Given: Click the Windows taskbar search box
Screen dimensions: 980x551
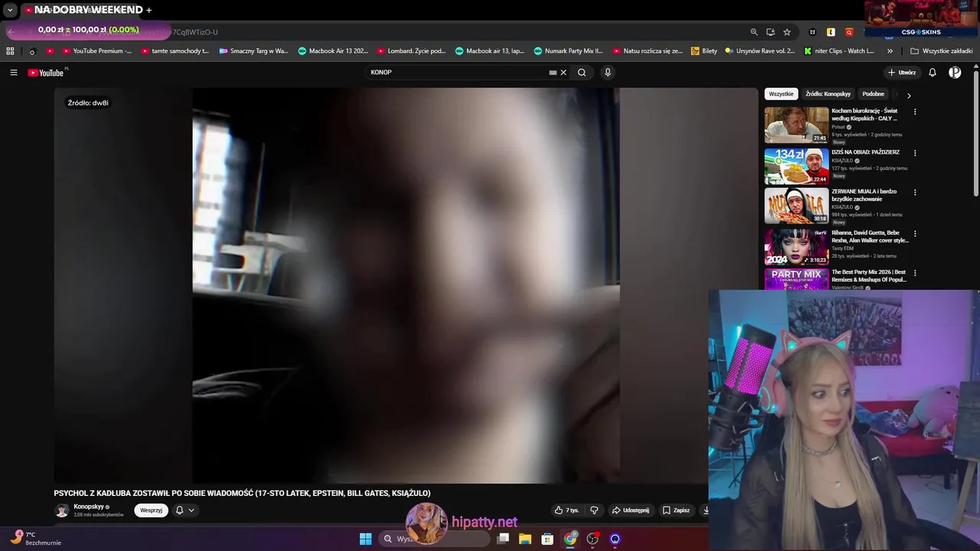Looking at the screenshot, I should click(x=435, y=539).
